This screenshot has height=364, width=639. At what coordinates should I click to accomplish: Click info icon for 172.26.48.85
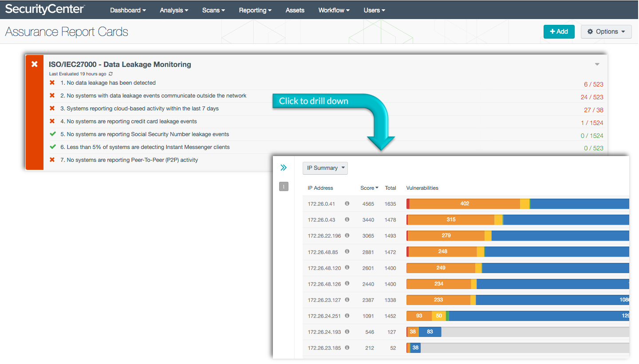tap(347, 251)
